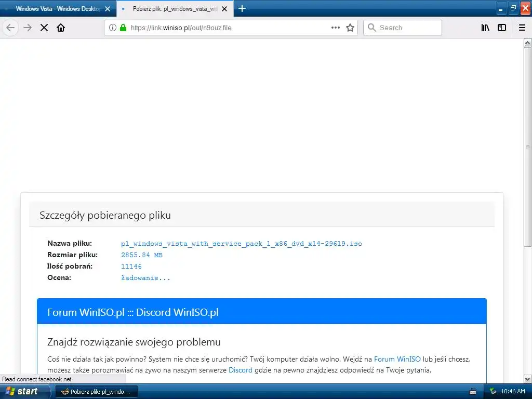Screen dimensions: 532x399
Task: Click Znajdź rozwiązanie swojego problemu heading
Action: click(134, 342)
